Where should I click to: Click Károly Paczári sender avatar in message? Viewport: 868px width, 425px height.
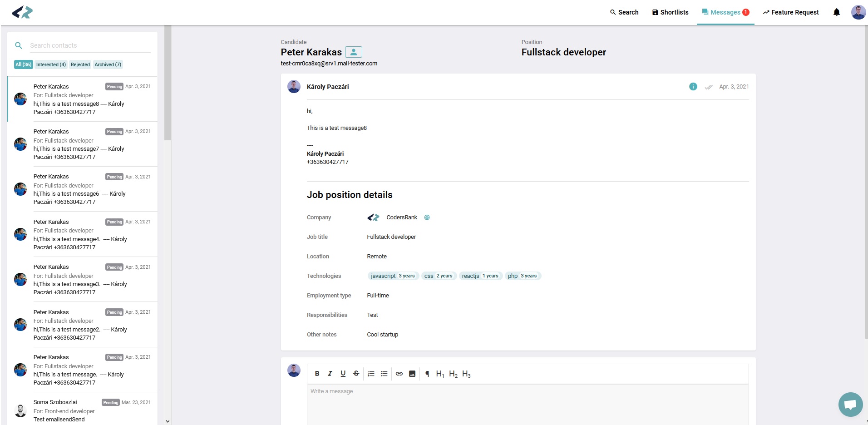[294, 87]
